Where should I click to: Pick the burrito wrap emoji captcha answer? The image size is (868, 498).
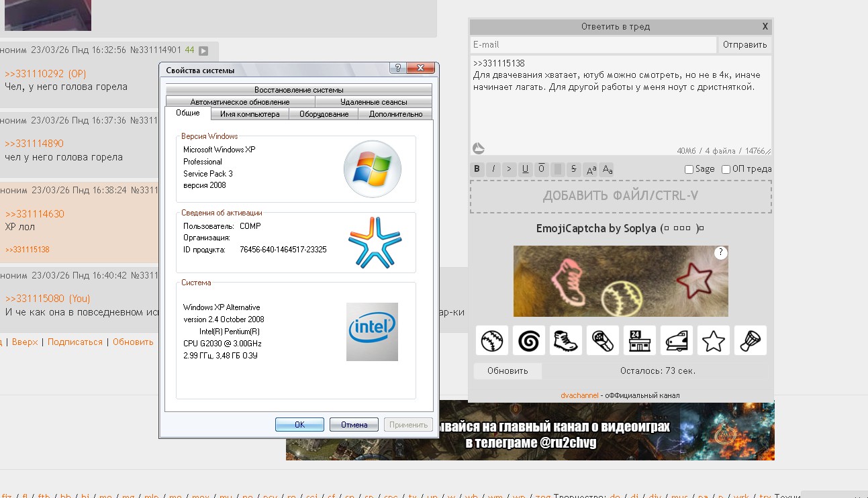pyautogui.click(x=603, y=341)
